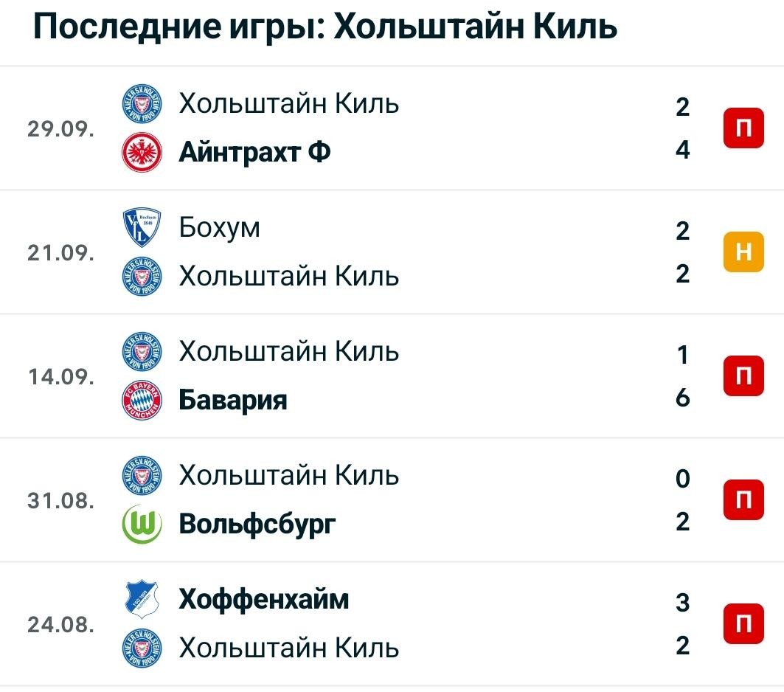This screenshot has height=692, width=784.
Task: Click Holstein Kiel logo in 24.08 match
Action: (142, 648)
